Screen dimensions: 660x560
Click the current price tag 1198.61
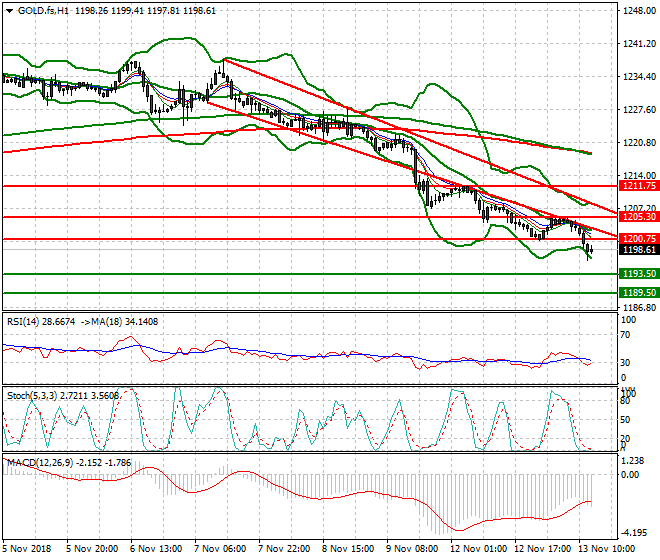(637, 250)
